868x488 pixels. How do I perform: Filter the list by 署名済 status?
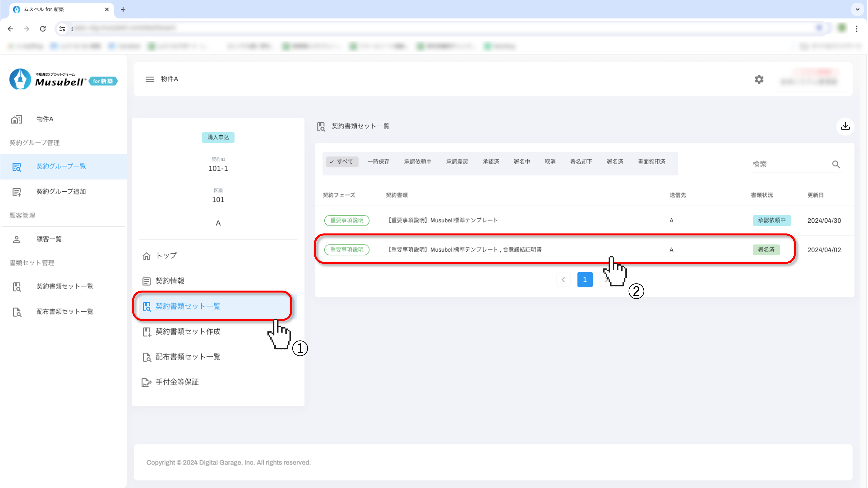click(615, 162)
